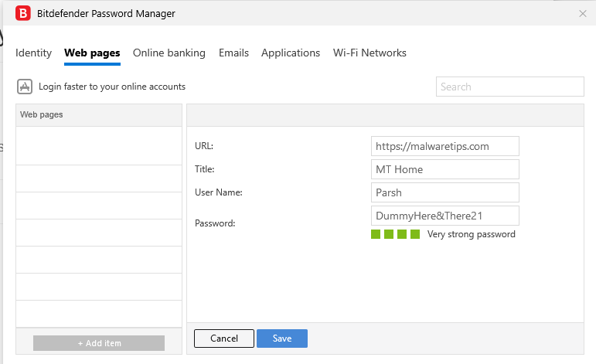Image resolution: width=596 pixels, height=364 pixels.
Task: Click the Add item button
Action: (99, 343)
